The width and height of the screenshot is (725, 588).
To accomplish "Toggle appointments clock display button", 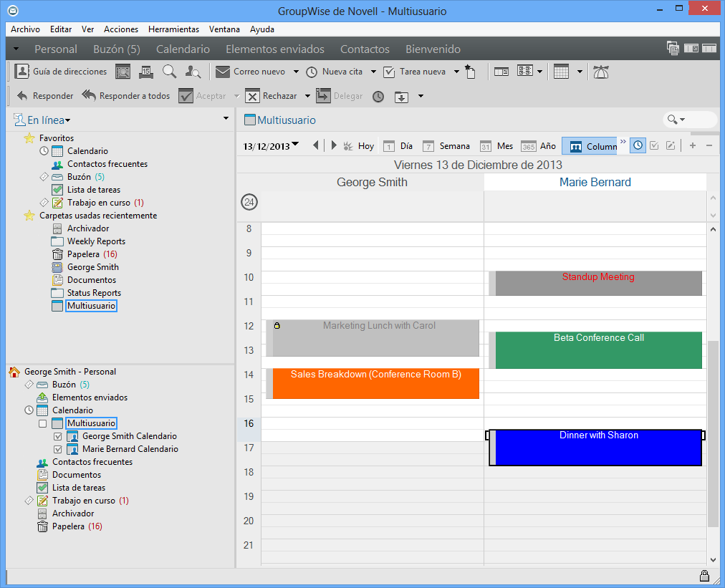I will pyautogui.click(x=638, y=145).
